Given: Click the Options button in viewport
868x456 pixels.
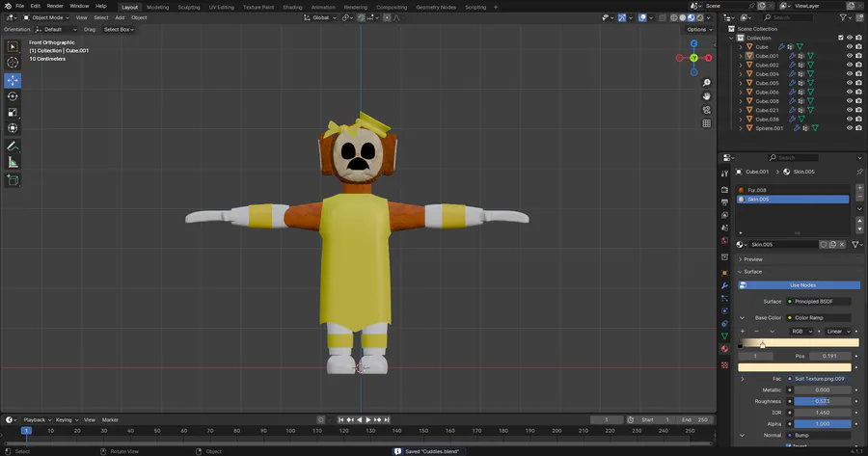Looking at the screenshot, I should click(698, 29).
